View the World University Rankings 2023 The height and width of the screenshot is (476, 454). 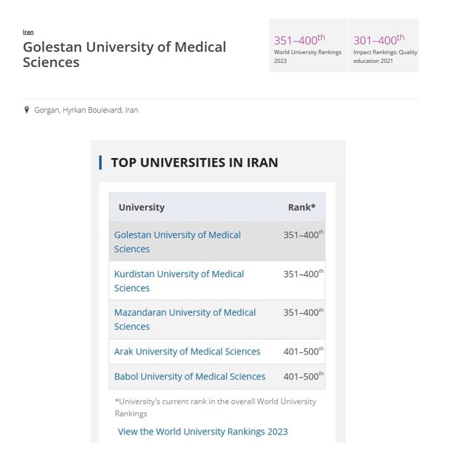coord(202,432)
